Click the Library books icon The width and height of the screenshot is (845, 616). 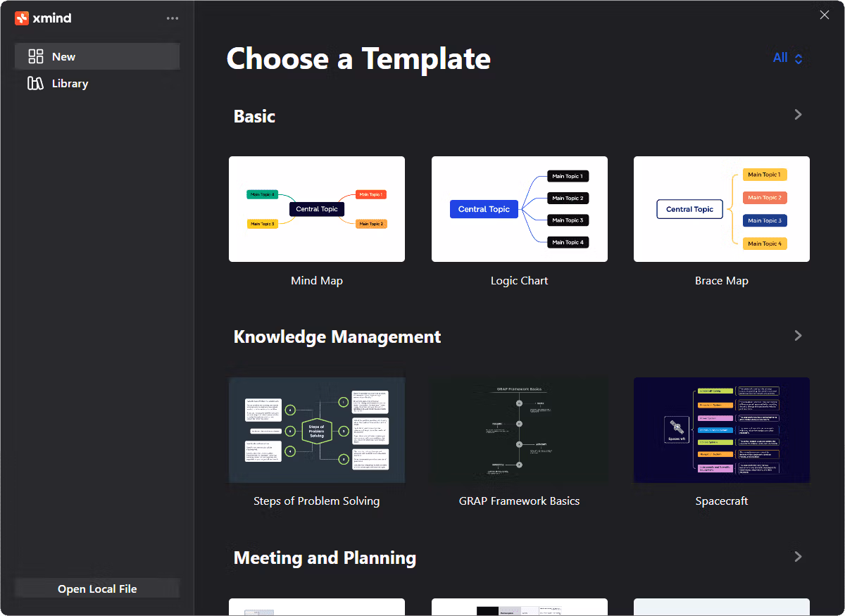[36, 83]
